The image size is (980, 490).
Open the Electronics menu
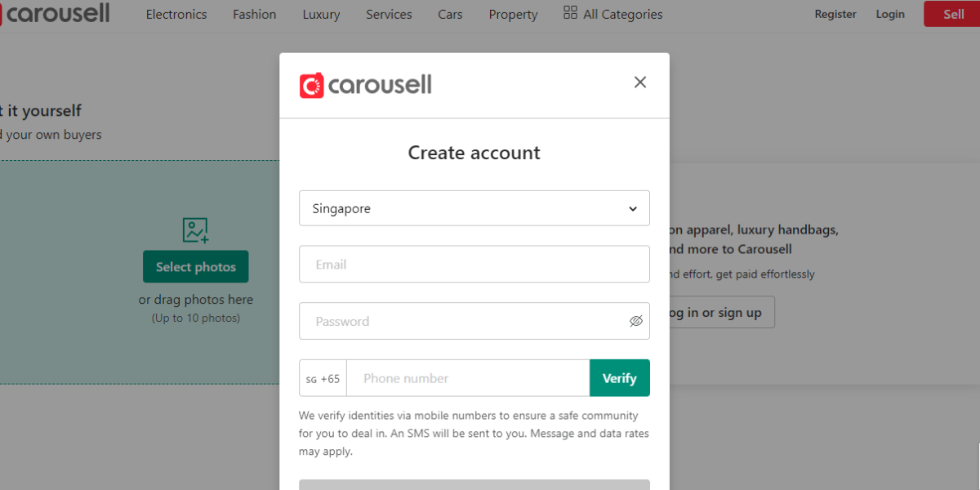[x=176, y=14]
